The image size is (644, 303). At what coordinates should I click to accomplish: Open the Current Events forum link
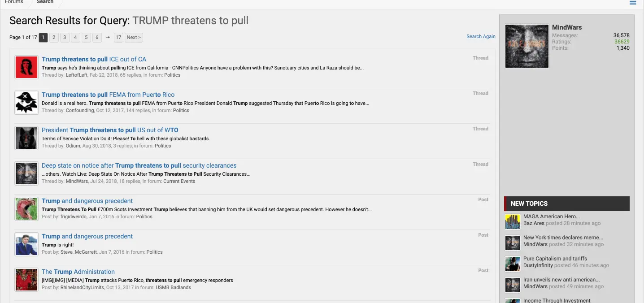click(x=179, y=181)
